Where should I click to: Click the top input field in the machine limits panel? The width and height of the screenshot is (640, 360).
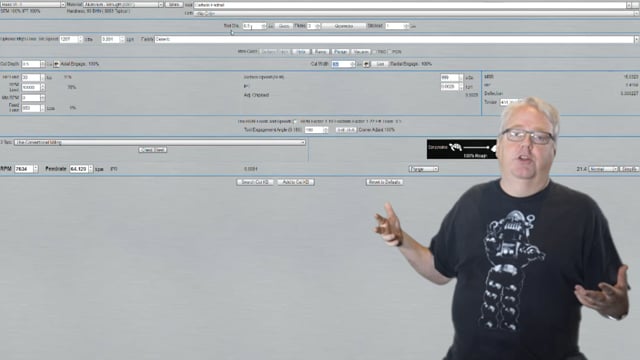[31, 78]
